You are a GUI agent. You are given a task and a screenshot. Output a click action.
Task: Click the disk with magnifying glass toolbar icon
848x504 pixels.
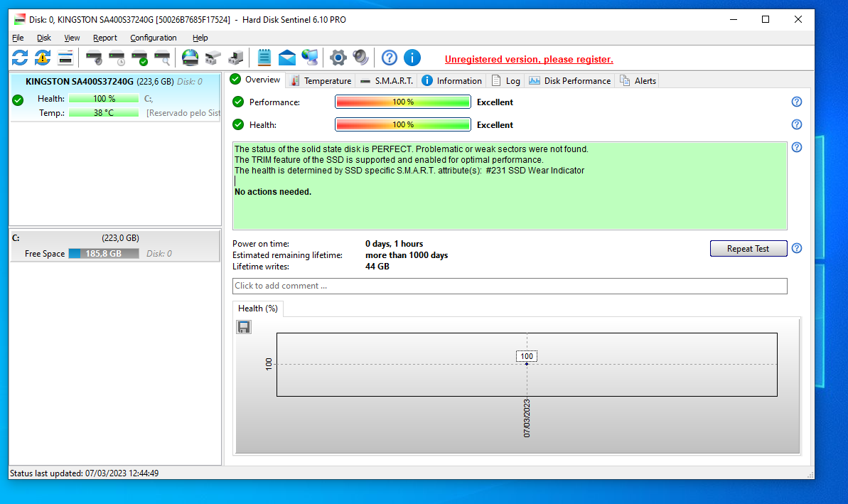[162, 58]
